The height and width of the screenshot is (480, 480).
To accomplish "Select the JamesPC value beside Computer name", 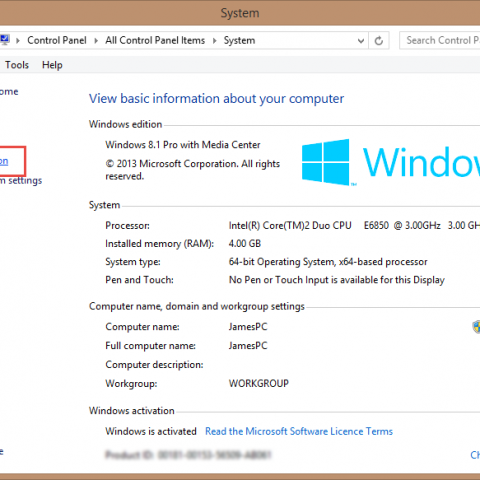I will pyautogui.click(x=248, y=327).
